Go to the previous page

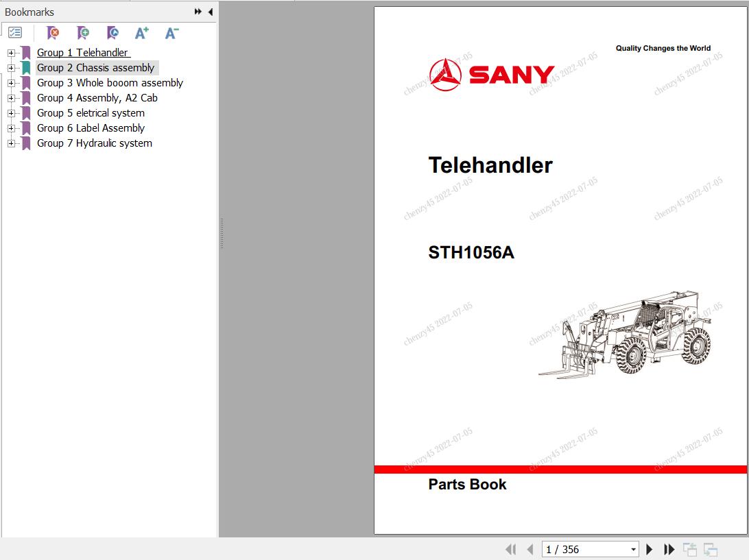click(530, 549)
